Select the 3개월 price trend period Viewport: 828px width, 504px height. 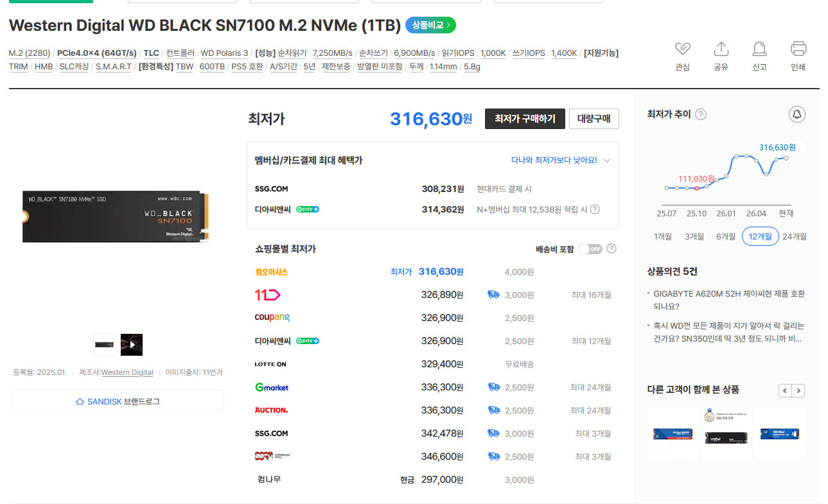click(694, 236)
